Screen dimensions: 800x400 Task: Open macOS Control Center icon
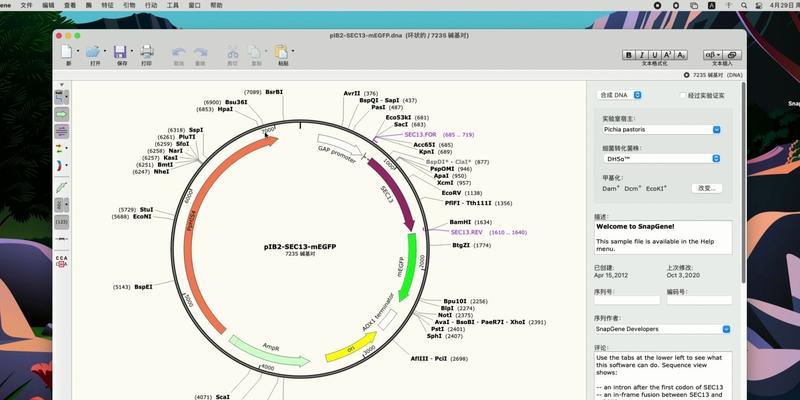pos(759,5)
